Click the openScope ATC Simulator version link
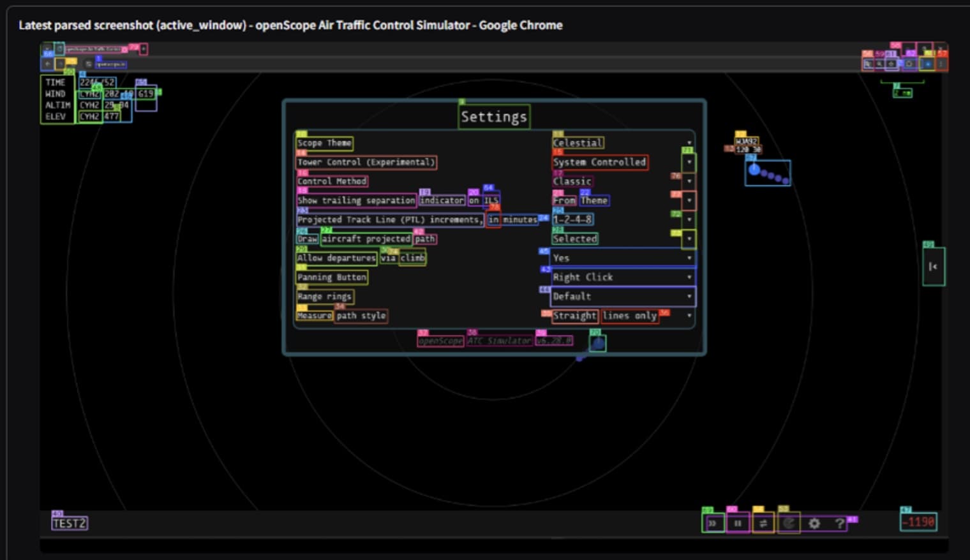Screen dimensions: 970x560 [x=495, y=341]
